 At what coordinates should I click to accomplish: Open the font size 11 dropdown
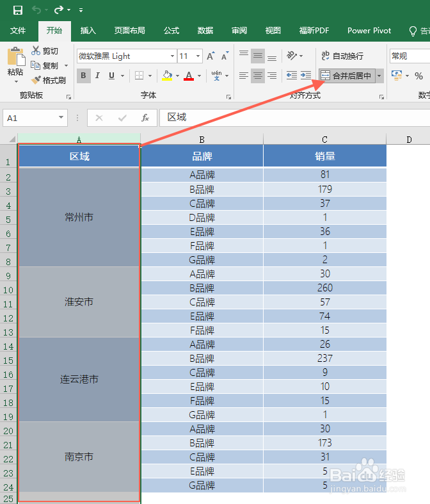click(198, 56)
